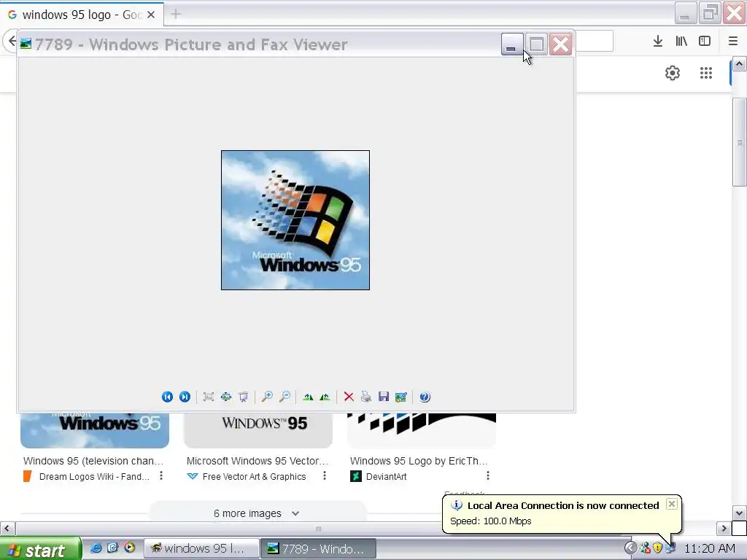Go to previous image in viewer

point(167,397)
